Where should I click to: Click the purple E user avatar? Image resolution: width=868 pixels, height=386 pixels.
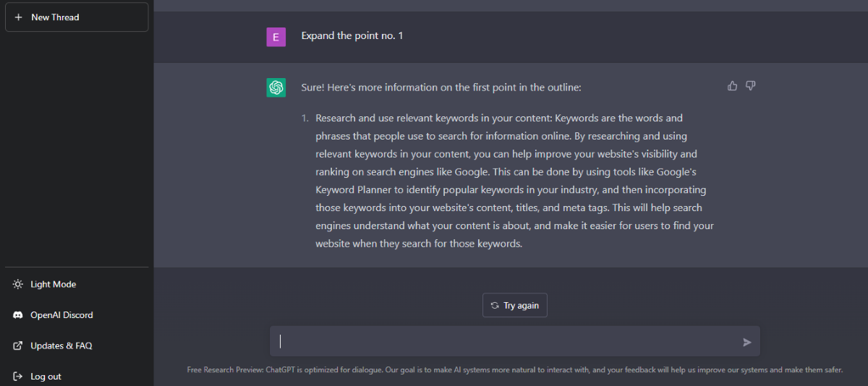[276, 36]
